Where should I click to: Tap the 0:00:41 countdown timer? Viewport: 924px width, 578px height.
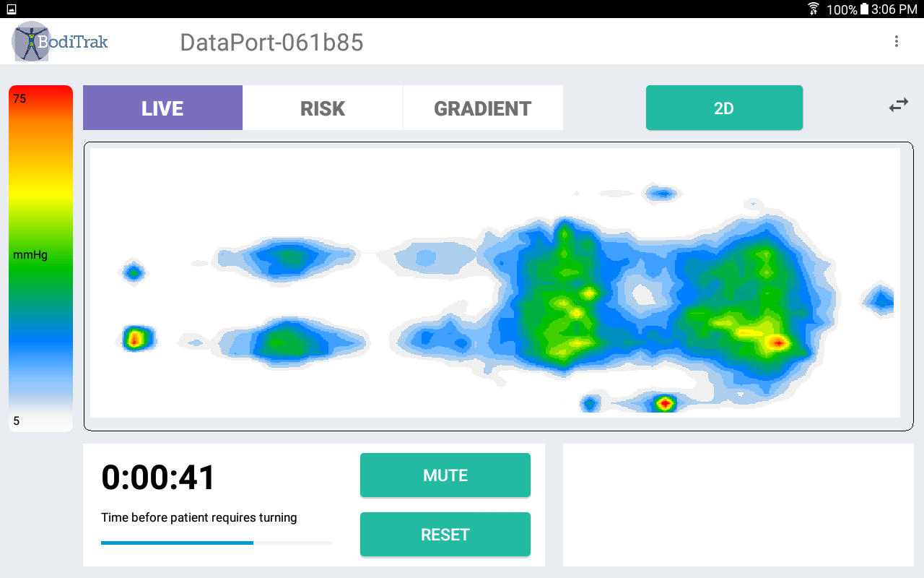pos(158,478)
